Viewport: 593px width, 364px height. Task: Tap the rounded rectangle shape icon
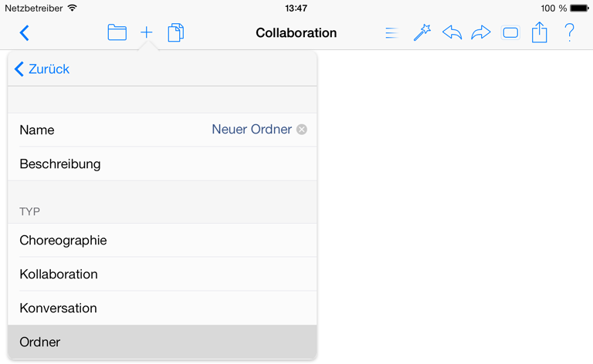point(510,33)
